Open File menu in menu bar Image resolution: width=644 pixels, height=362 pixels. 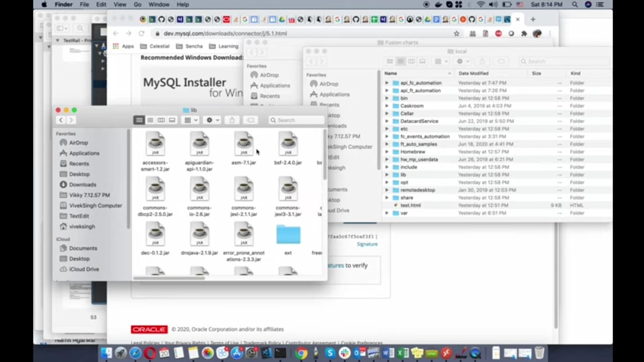pyautogui.click(x=84, y=4)
